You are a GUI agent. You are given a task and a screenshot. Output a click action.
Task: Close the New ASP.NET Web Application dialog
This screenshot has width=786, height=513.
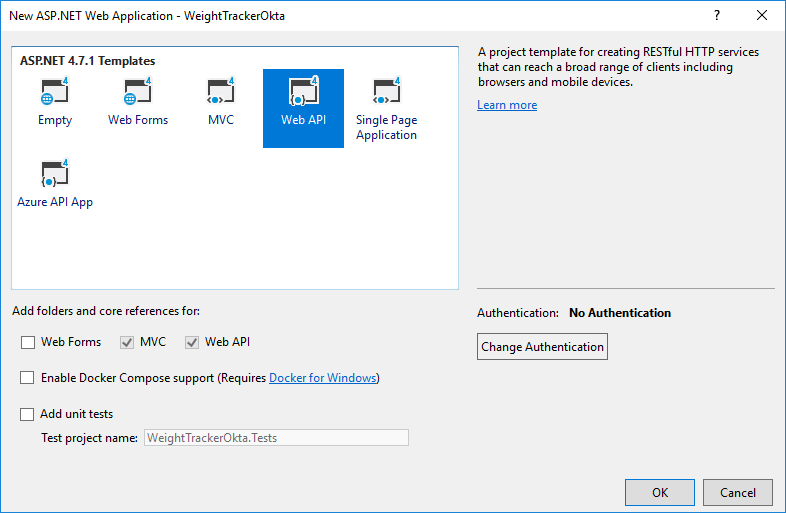(x=763, y=15)
